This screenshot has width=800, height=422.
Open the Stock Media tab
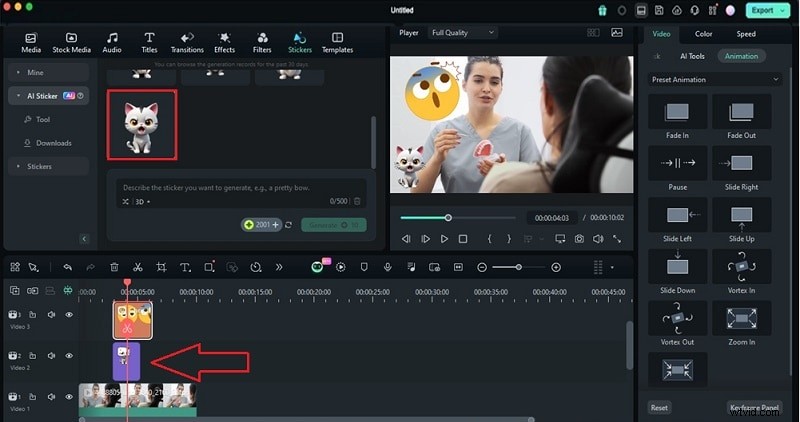71,43
